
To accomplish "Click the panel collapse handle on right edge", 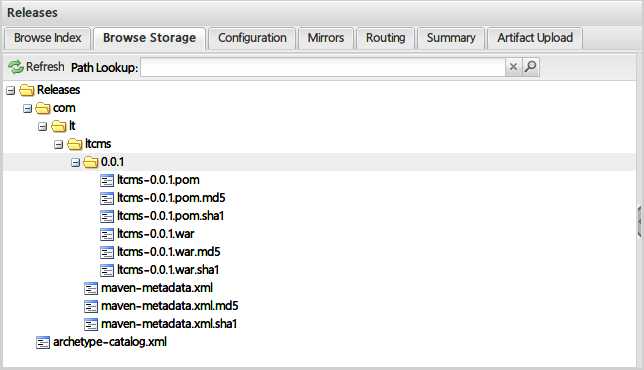I will (x=640, y=222).
